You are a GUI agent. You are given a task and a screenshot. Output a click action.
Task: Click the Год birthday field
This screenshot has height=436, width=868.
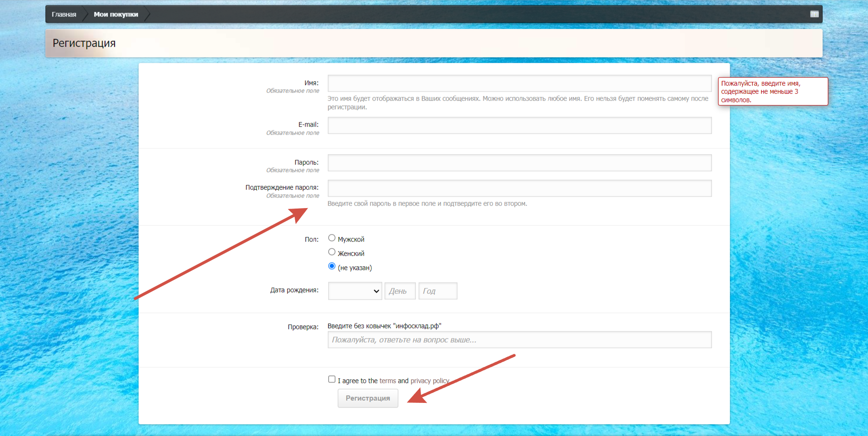pyautogui.click(x=438, y=291)
